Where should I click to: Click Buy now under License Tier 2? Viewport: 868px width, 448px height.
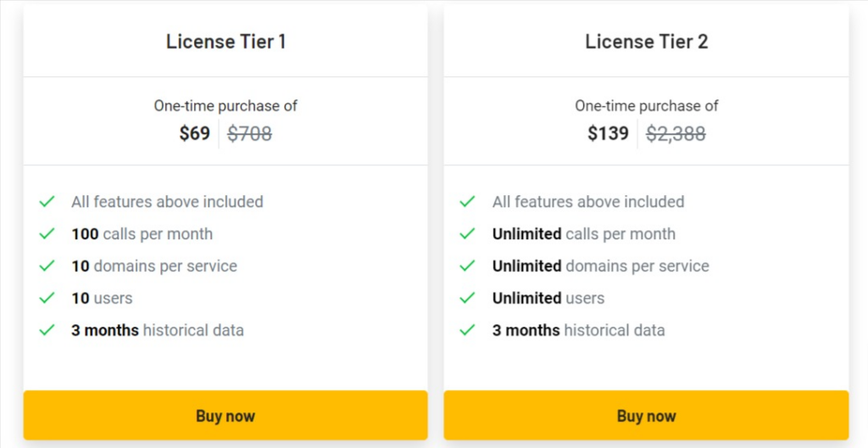[646, 415]
